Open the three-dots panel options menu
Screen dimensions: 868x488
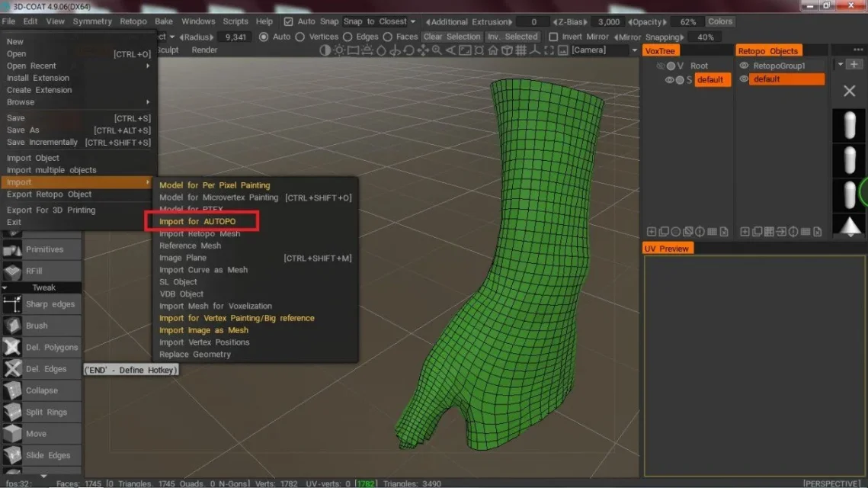pos(858,50)
